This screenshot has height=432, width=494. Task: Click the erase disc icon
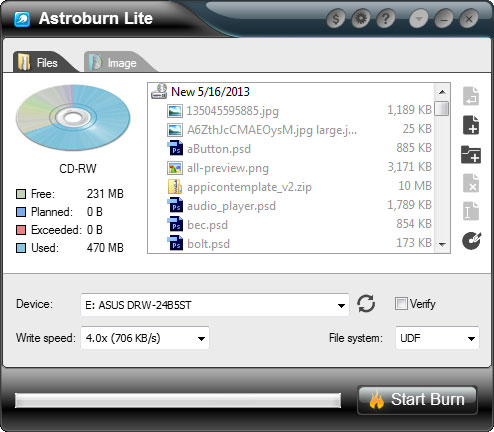pos(472,241)
